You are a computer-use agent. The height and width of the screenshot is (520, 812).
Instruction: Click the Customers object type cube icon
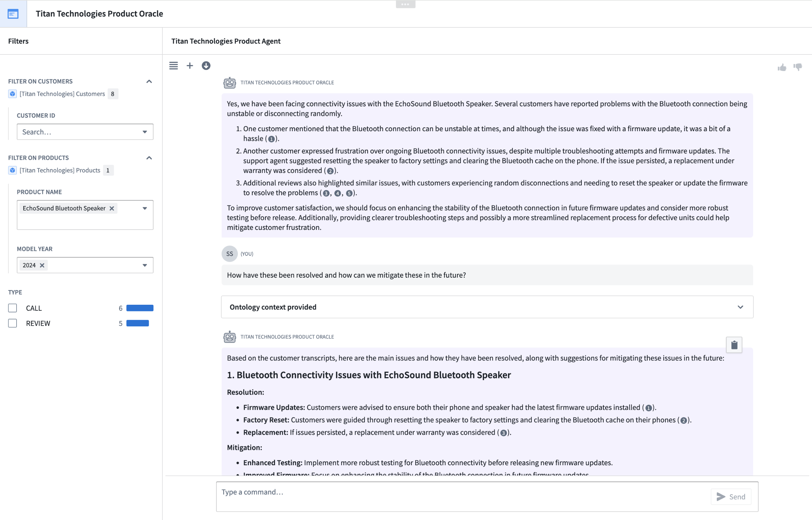[12, 94]
